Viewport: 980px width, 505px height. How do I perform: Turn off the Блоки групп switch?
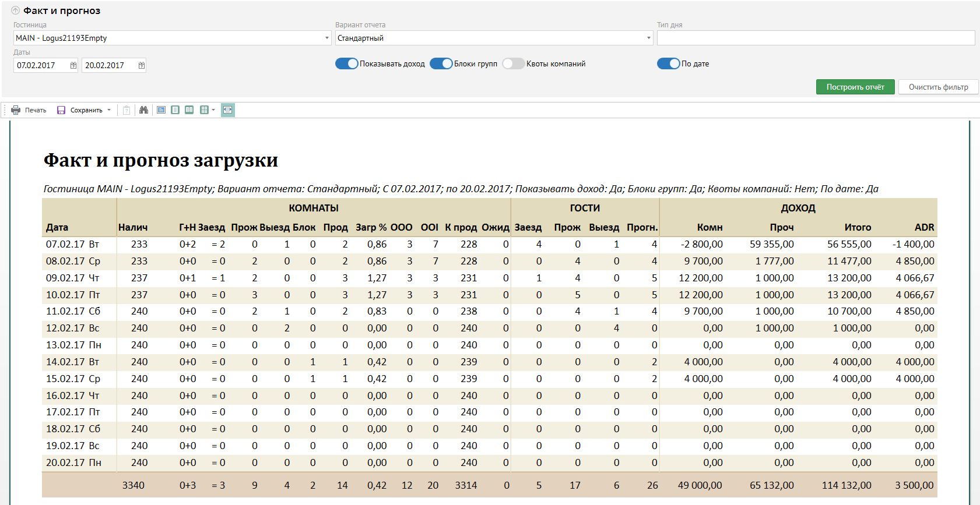(441, 63)
